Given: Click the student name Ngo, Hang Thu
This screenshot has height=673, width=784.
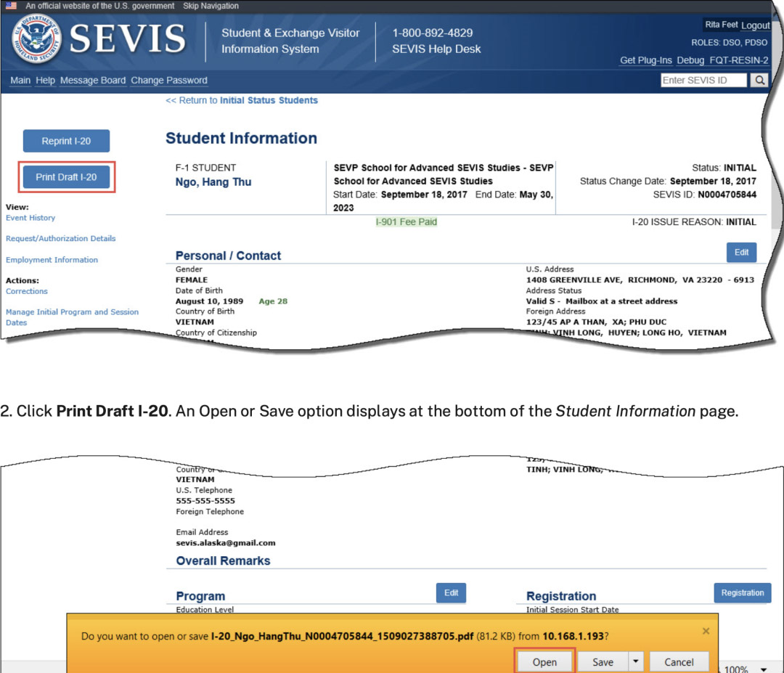Looking at the screenshot, I should [x=213, y=182].
